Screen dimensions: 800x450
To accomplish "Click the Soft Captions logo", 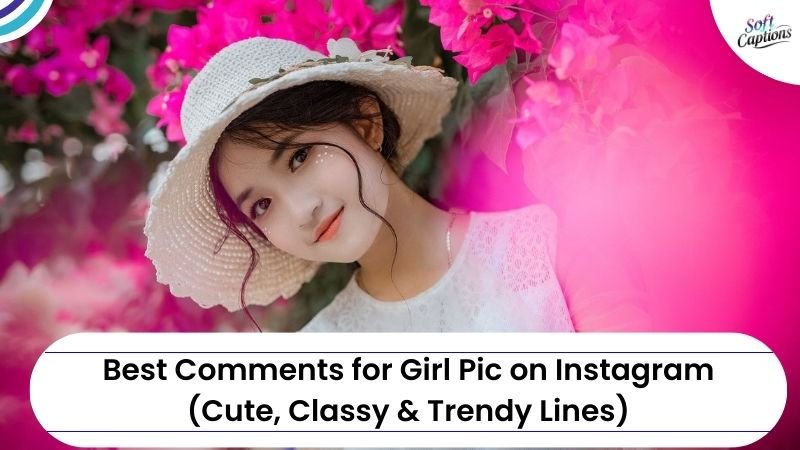I will coord(764,32).
